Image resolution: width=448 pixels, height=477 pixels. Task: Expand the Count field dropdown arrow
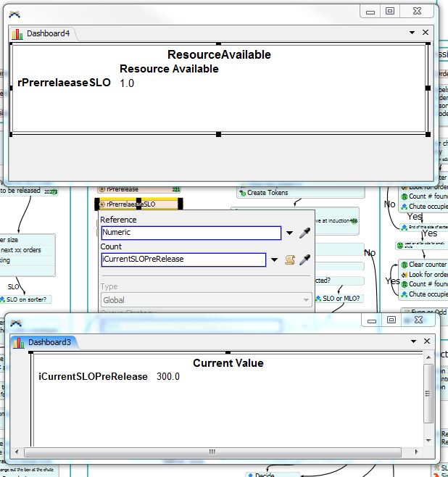(x=275, y=260)
